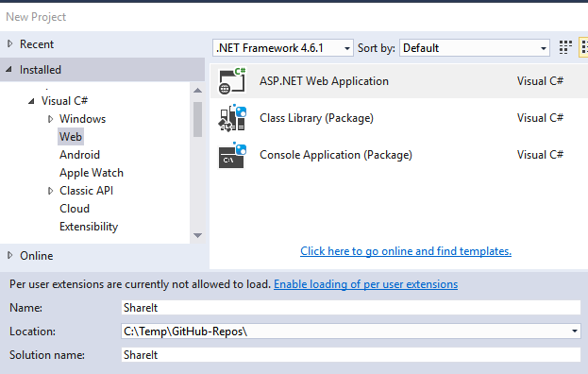Screen dimensions: 588x374
Task: Click the tree scrollbar up arrow
Action: (x=197, y=91)
